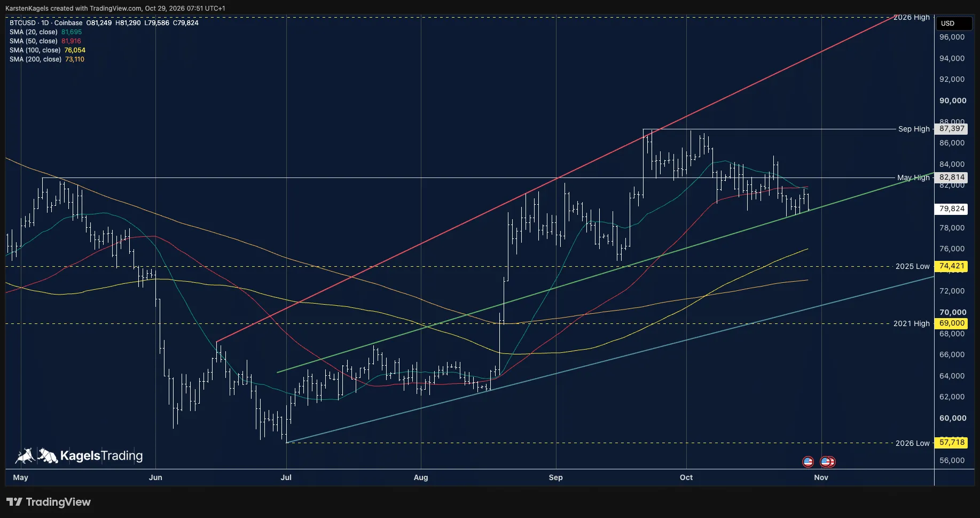Click the yellow 57,718 price tag
The width and height of the screenshot is (980, 518).
(952, 443)
